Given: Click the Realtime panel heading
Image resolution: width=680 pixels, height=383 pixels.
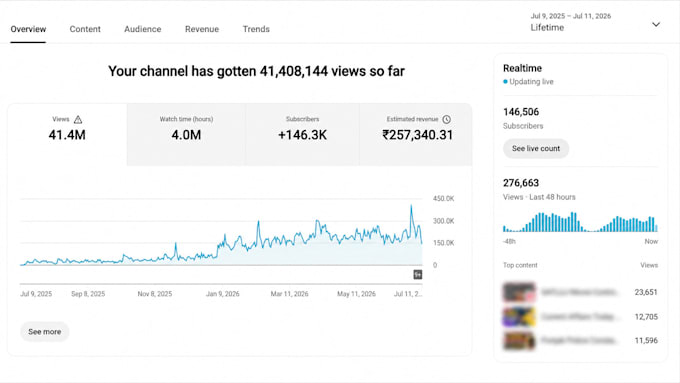Looking at the screenshot, I should [x=522, y=68].
